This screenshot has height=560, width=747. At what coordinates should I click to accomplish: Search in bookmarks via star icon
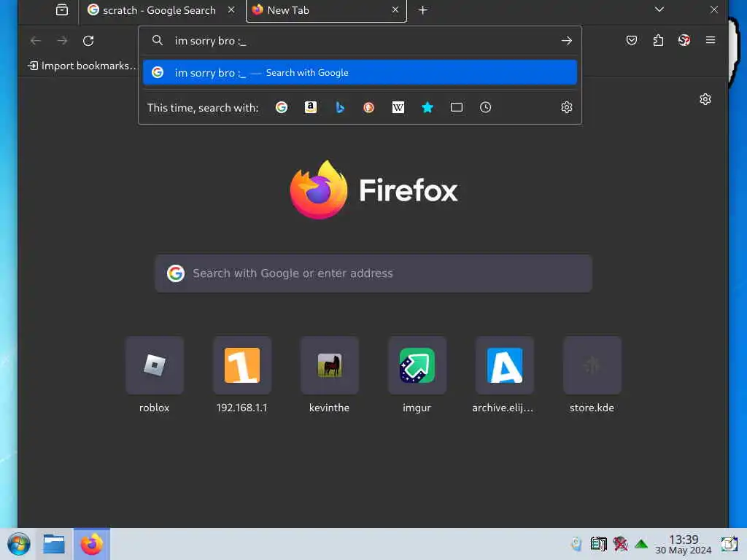(427, 108)
